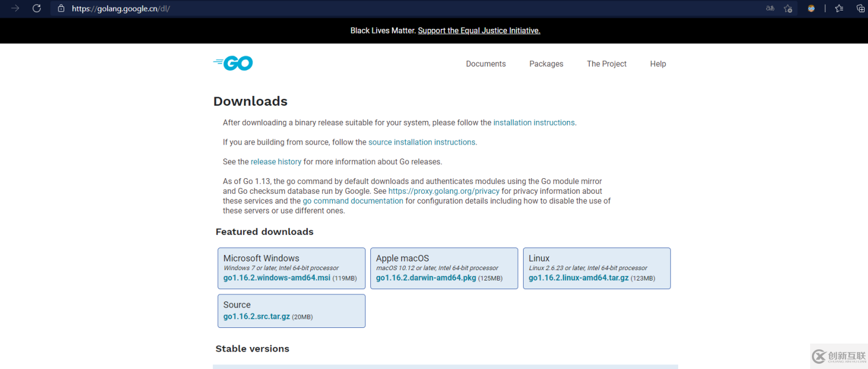Visit proxy.golang.org/privacy link

click(444, 191)
